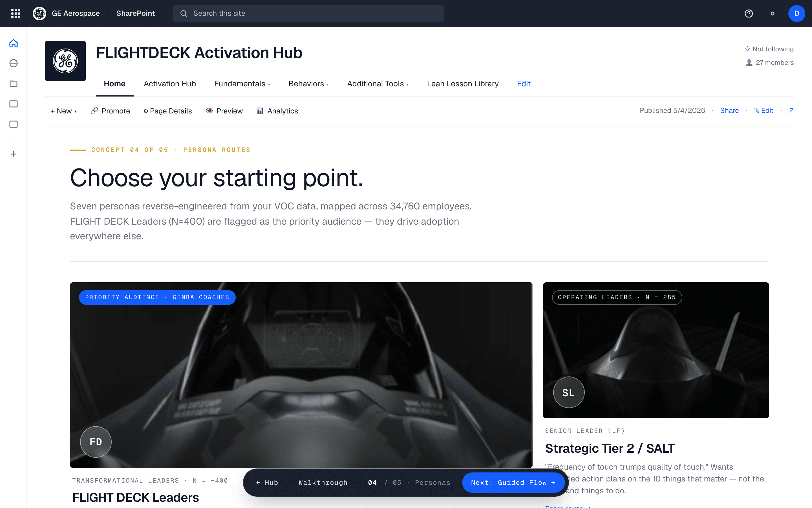Go to Home in the left rail
Screen dimensions: 812x508
pos(14,43)
